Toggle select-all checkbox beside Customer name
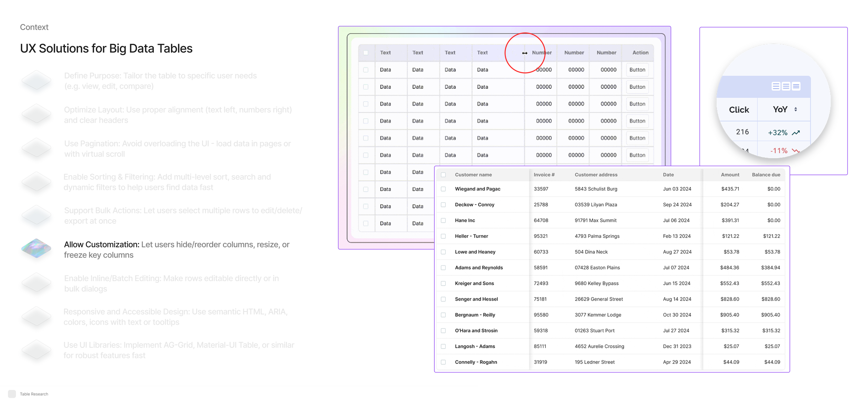The image size is (868, 402). click(443, 175)
